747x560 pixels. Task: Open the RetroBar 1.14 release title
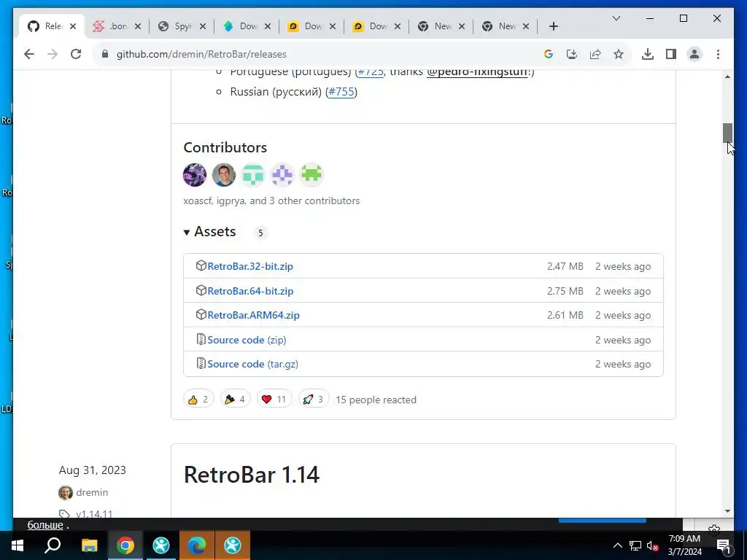click(x=252, y=475)
